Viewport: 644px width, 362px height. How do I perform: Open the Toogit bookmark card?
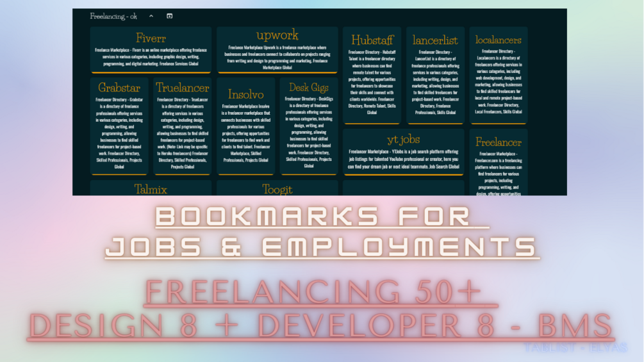(x=277, y=188)
